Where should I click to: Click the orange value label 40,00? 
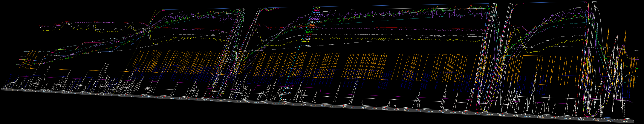click(x=293, y=75)
